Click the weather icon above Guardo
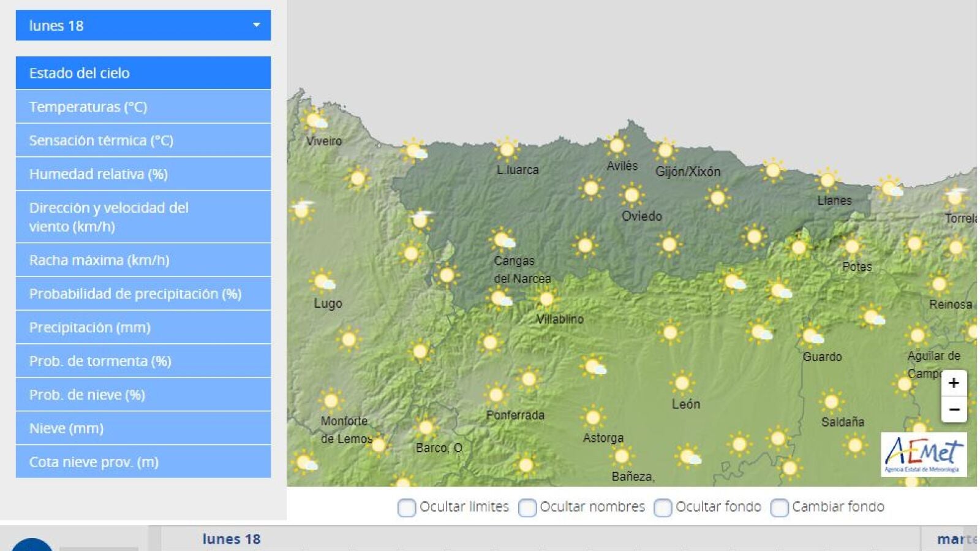Viewport: 980px width, 551px height. point(812,336)
